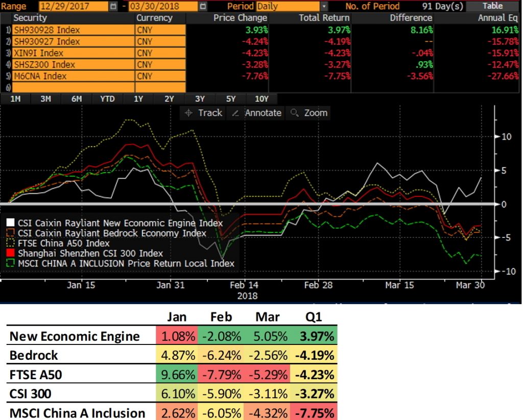
Task: Click the green MSCI China A legend swatch
Action: click(10, 263)
